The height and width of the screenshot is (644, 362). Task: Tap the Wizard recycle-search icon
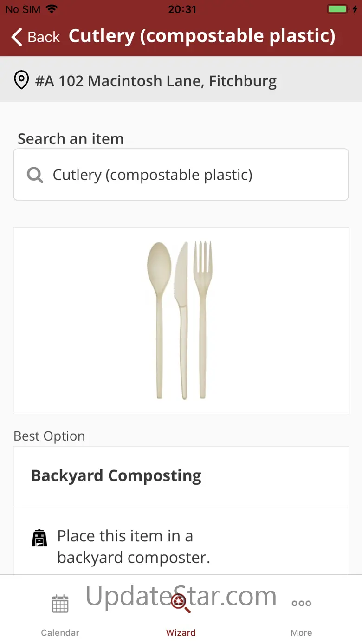point(181,603)
